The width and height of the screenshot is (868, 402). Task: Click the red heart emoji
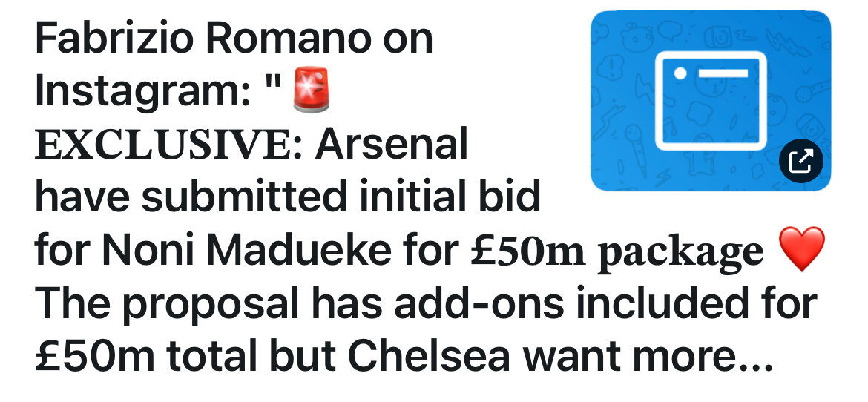[x=801, y=248]
